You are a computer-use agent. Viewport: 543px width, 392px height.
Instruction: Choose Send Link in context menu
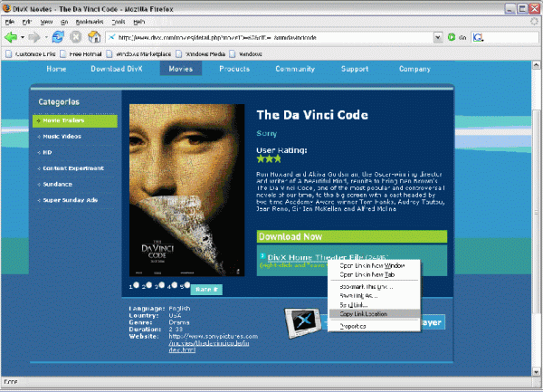[x=374, y=305]
